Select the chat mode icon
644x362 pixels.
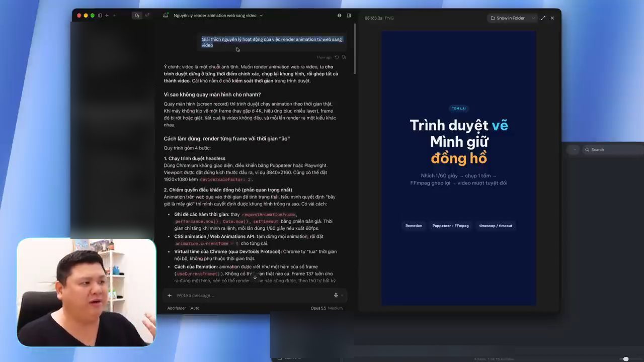tap(137, 16)
